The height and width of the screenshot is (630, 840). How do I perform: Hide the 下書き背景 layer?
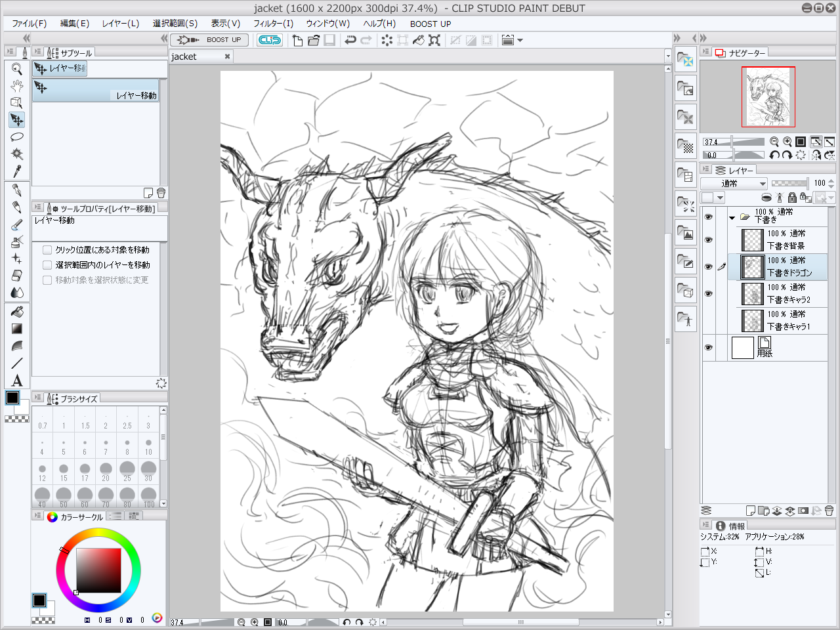pyautogui.click(x=709, y=240)
